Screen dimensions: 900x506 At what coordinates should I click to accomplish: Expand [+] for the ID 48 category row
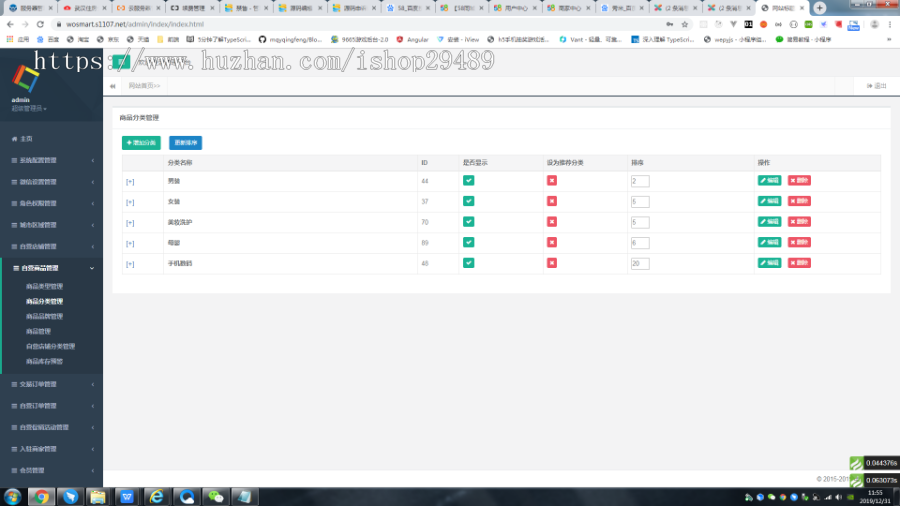[x=130, y=264]
